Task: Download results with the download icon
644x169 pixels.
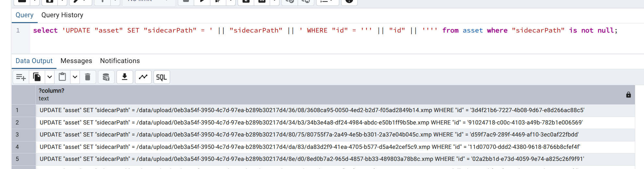Action: coord(125,77)
